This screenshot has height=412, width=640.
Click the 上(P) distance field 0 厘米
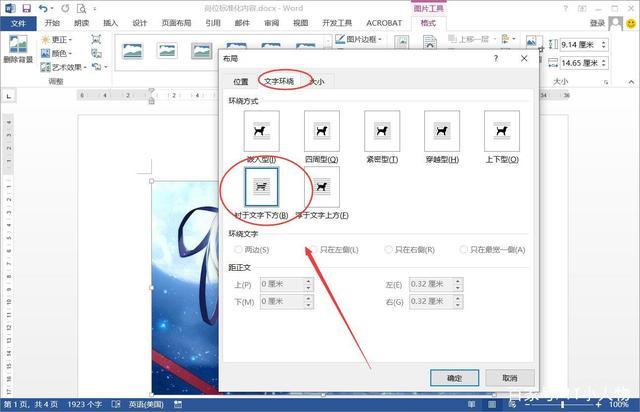(287, 284)
